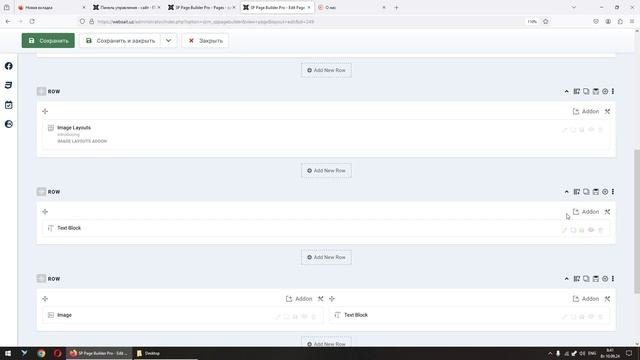Viewport: 640px width, 360px height.
Task: Open the dropdown arrow beside Сохранить и закрыть
Action: coord(169,40)
